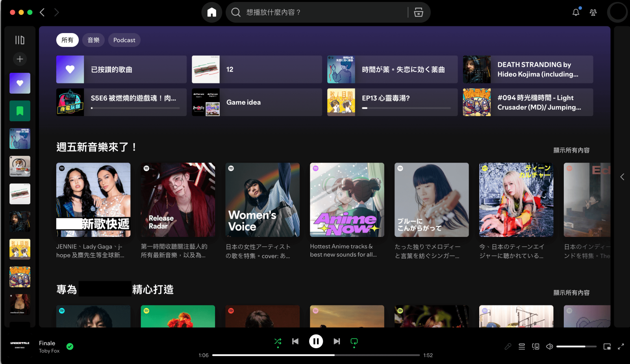This screenshot has width=630, height=364.
Task: Select the Podcast filter tab
Action: pos(124,40)
